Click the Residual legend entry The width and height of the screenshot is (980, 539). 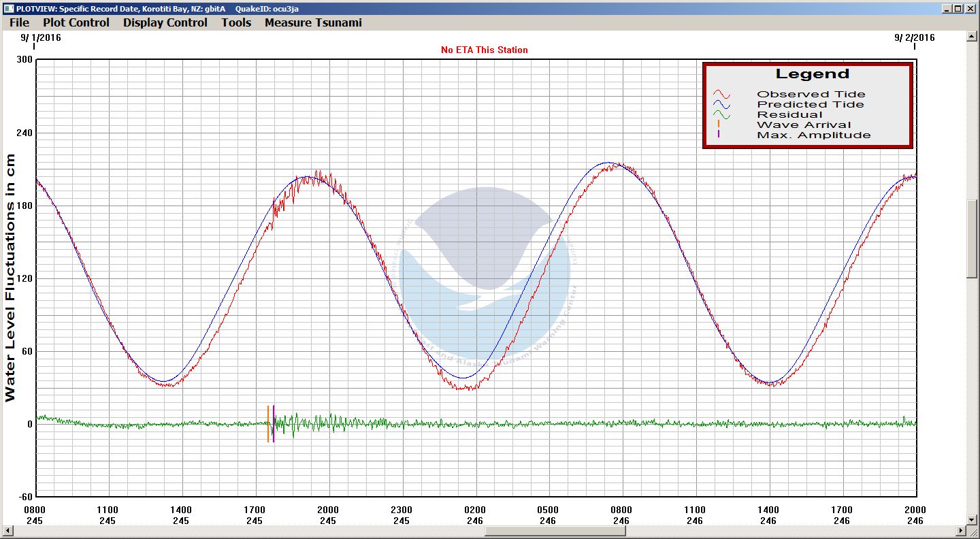click(789, 115)
